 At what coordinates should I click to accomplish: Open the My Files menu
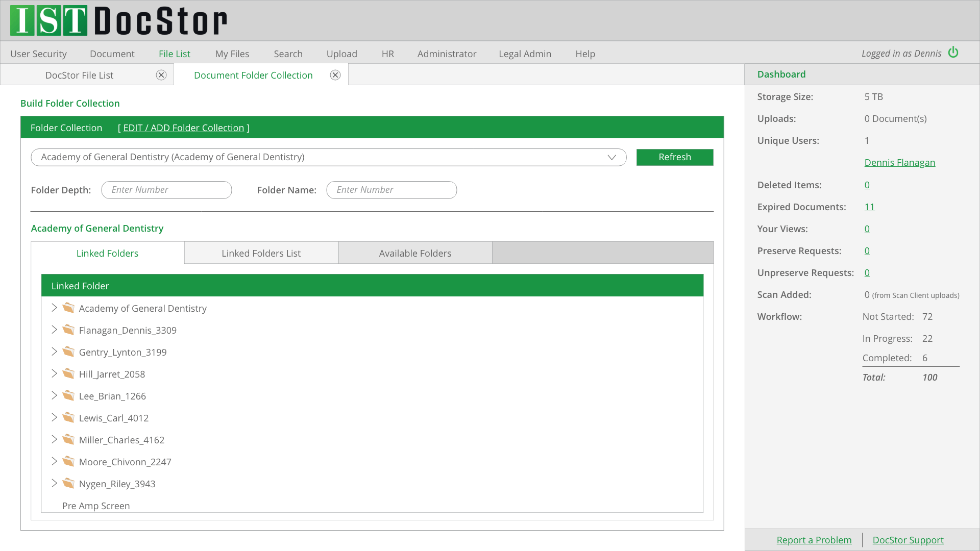click(232, 54)
